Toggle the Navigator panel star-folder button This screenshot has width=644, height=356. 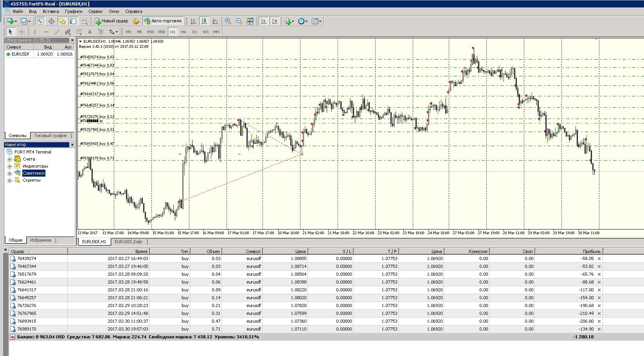(62, 21)
